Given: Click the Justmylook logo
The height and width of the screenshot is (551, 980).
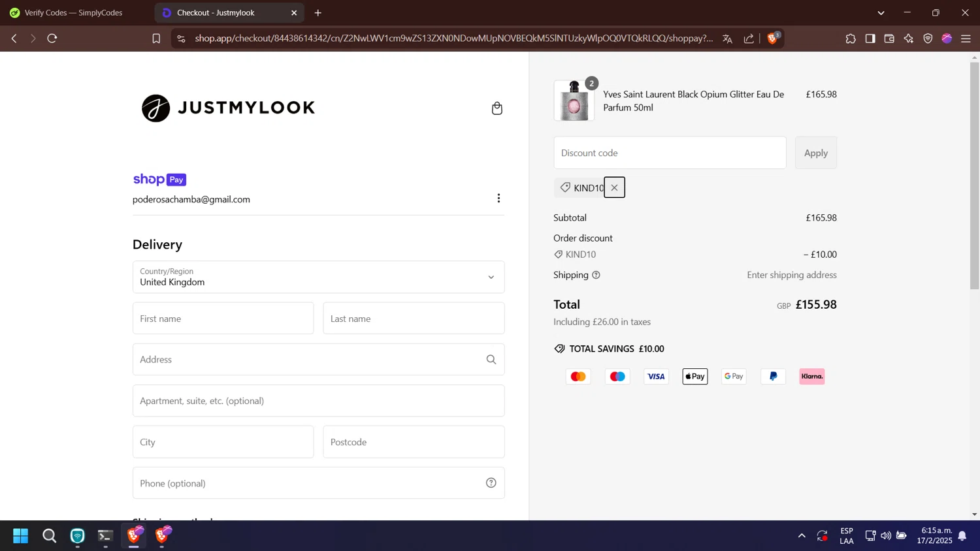Looking at the screenshot, I should [x=229, y=108].
